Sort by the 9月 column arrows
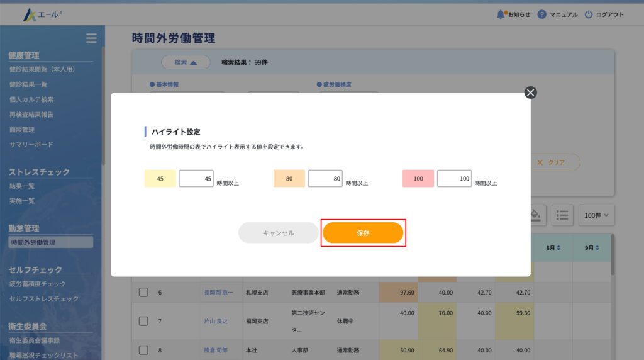The width and height of the screenshot is (644, 360). coord(597,248)
